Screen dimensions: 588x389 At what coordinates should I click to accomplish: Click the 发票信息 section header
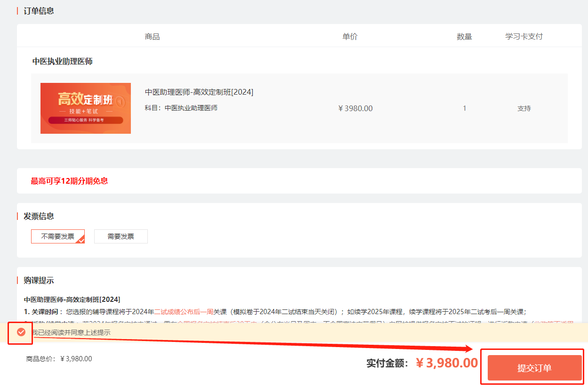pos(39,216)
